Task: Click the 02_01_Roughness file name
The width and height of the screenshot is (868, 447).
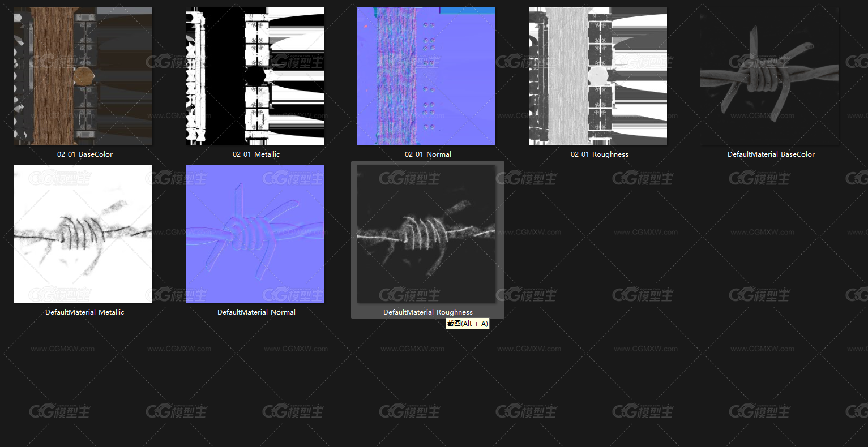Action: (600, 154)
